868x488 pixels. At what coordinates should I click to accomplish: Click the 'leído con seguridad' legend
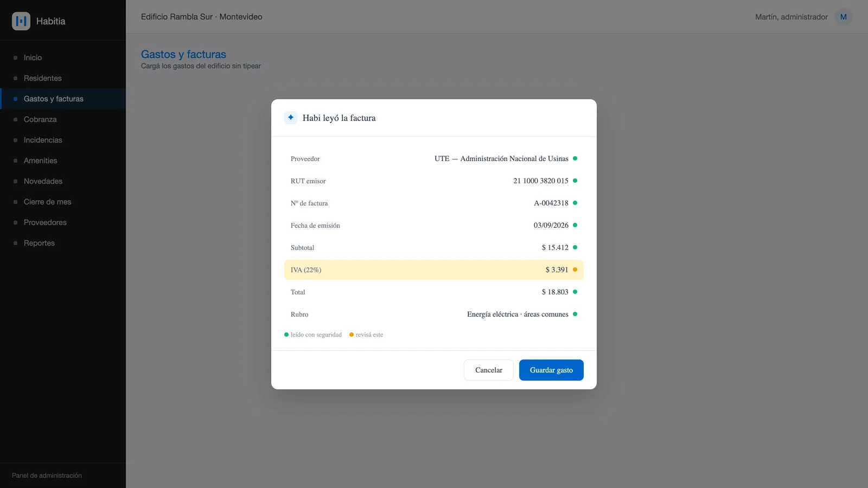313,335
